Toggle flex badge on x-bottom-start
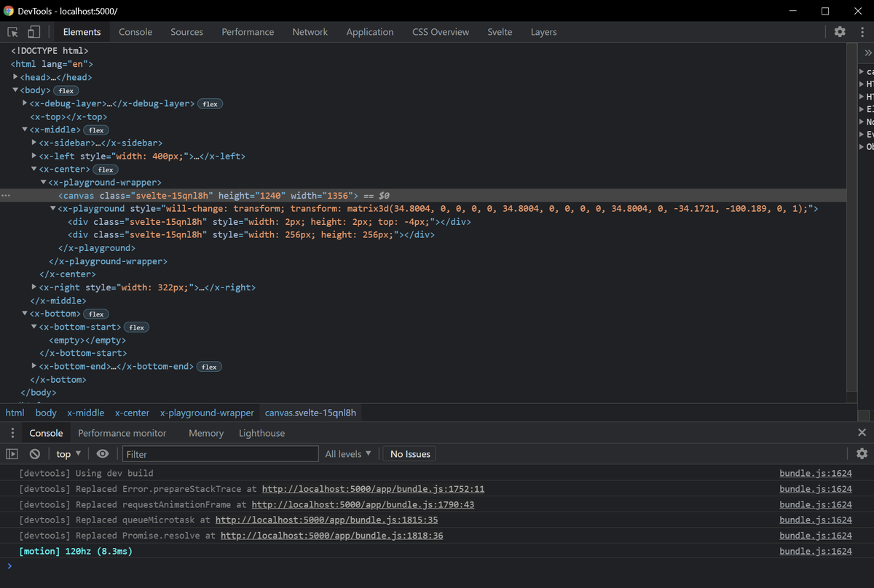 pos(136,327)
